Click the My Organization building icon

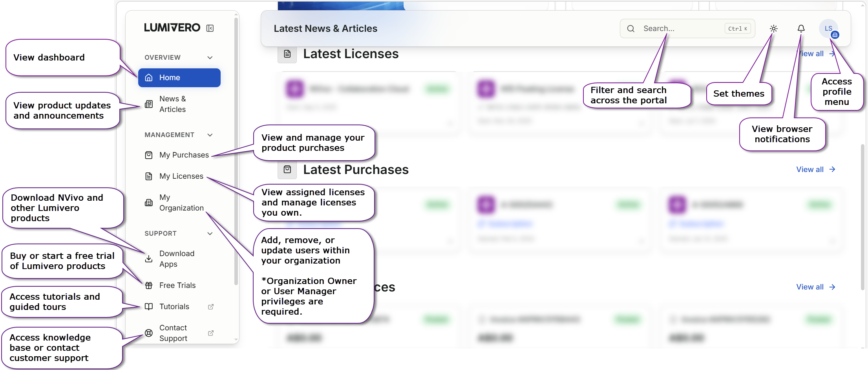[x=149, y=203]
